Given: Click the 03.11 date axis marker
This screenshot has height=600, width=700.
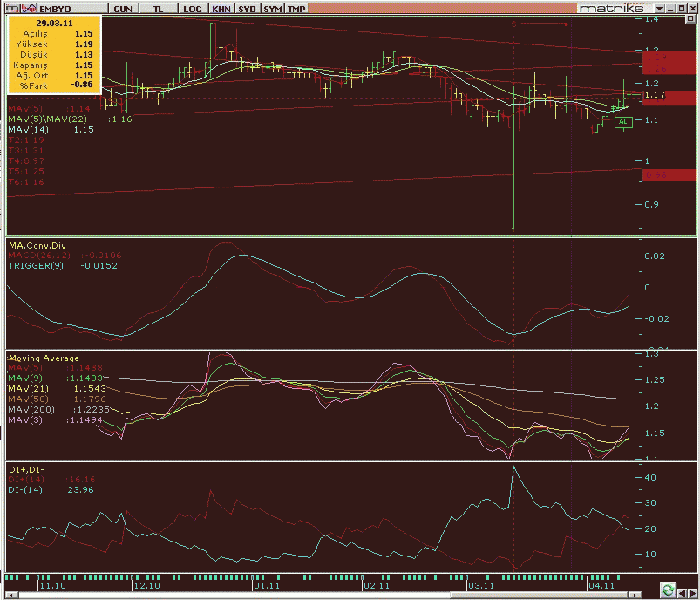Looking at the screenshot, I should coord(481,586).
